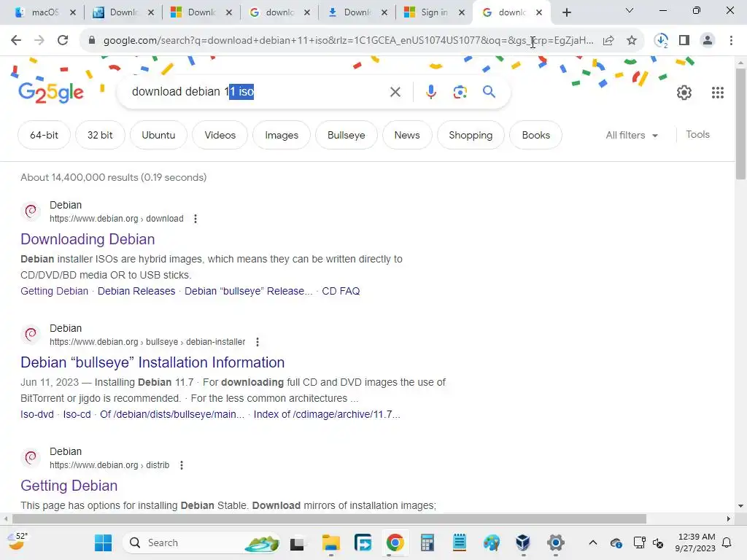Open the tab search chevron

coord(630,10)
